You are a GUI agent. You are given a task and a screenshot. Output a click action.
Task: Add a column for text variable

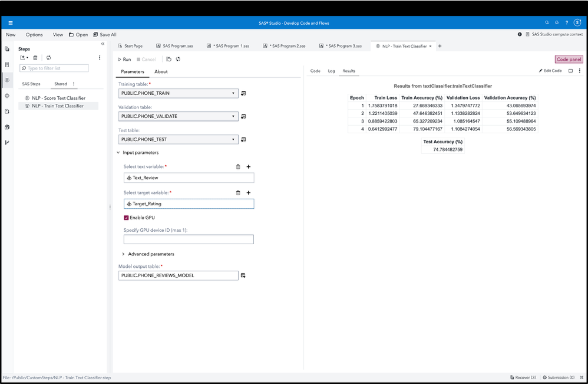pos(248,167)
